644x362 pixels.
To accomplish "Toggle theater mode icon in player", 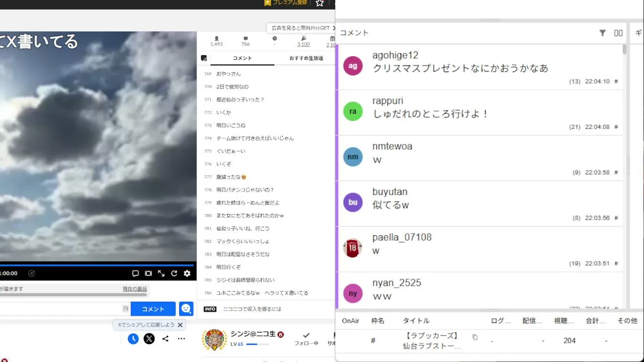I will point(148,274).
